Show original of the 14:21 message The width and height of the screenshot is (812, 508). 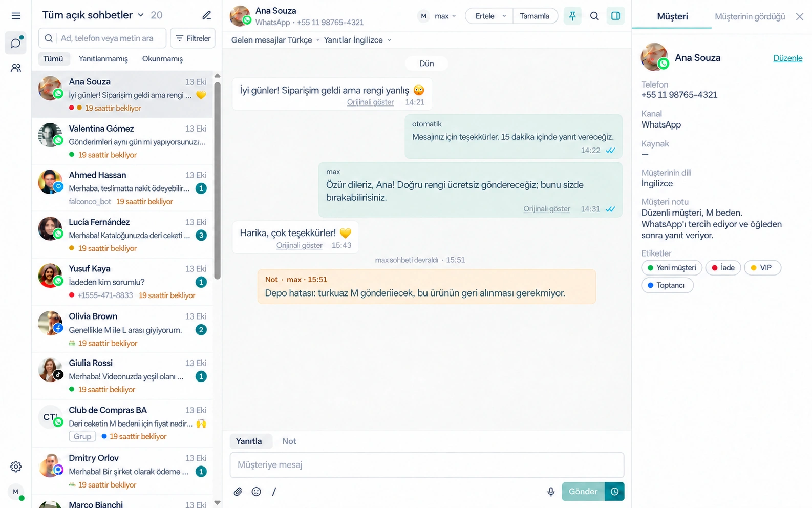(x=370, y=102)
